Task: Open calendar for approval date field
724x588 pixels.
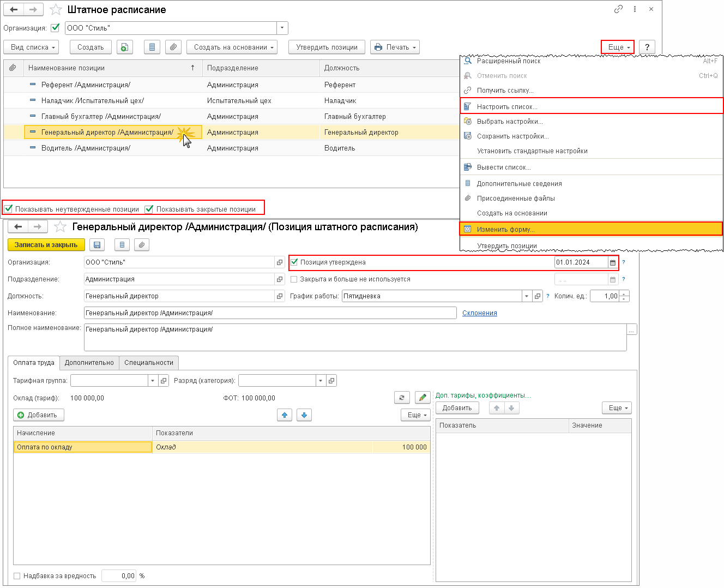Action: [x=613, y=262]
